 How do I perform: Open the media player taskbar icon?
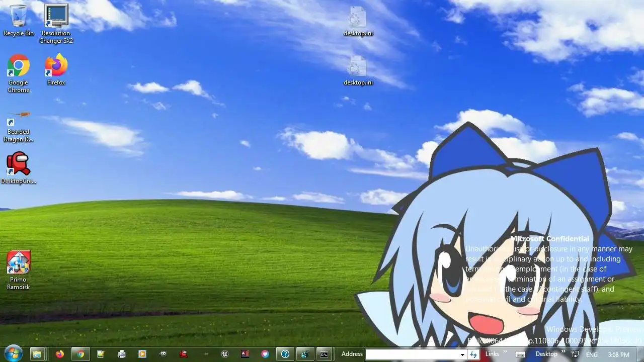click(142, 354)
